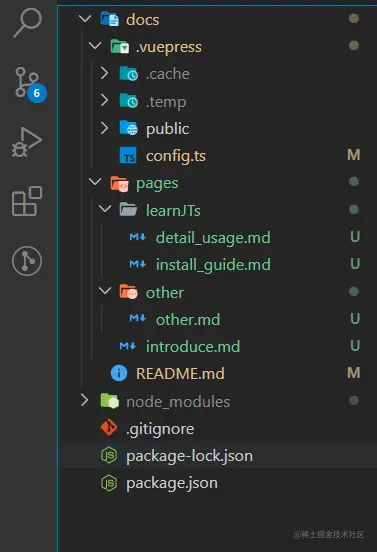Click the .cache folder icon
Image resolution: width=377 pixels, height=552 pixels.
(x=128, y=74)
